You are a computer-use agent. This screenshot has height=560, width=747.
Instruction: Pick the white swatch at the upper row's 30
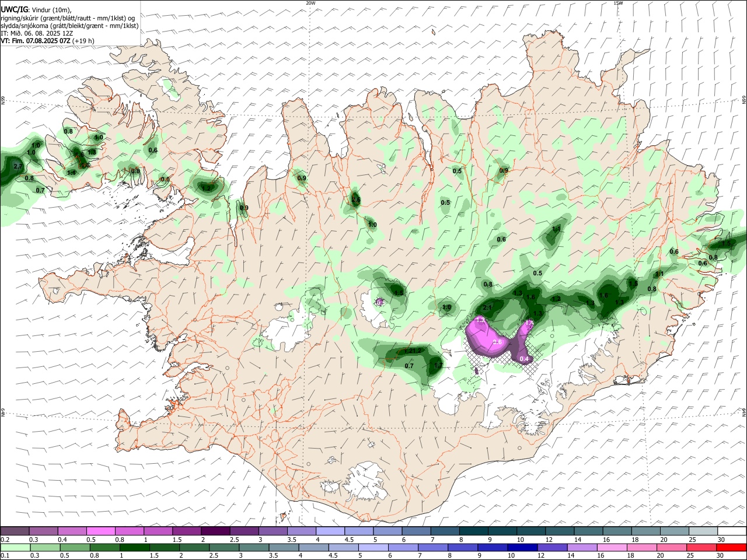pos(731,531)
